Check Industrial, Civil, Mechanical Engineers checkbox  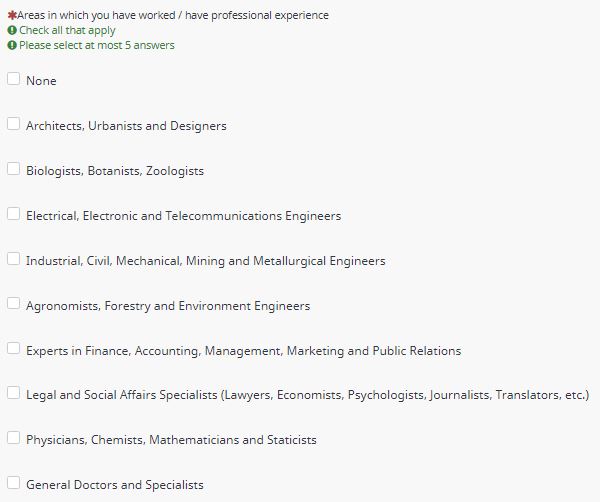coord(13,258)
